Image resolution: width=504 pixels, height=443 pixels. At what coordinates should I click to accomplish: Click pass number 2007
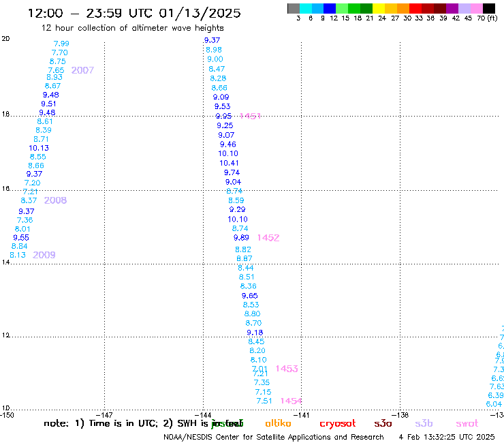pyautogui.click(x=82, y=70)
